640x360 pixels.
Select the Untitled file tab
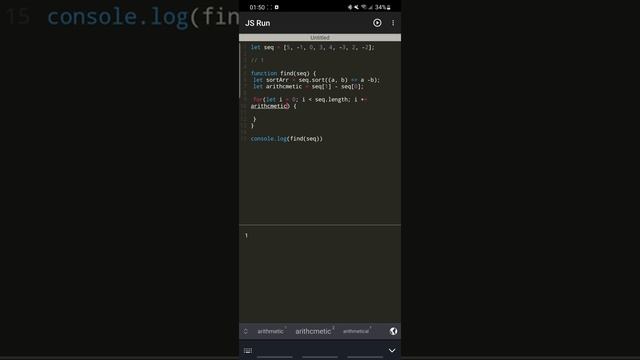tap(320, 38)
